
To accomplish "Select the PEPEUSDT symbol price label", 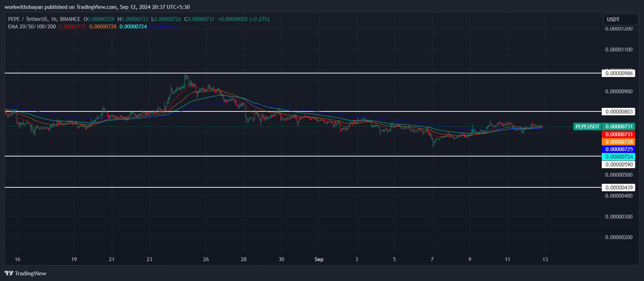I will pyautogui.click(x=587, y=127).
